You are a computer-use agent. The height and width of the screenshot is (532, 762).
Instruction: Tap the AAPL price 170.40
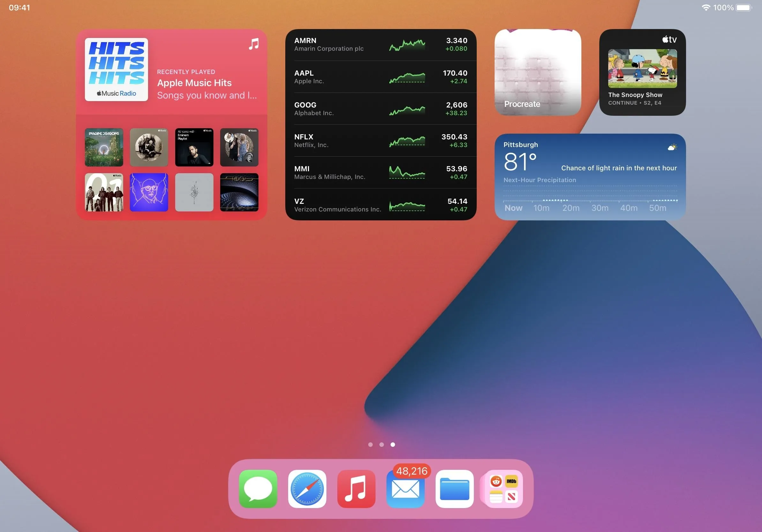[x=455, y=73]
